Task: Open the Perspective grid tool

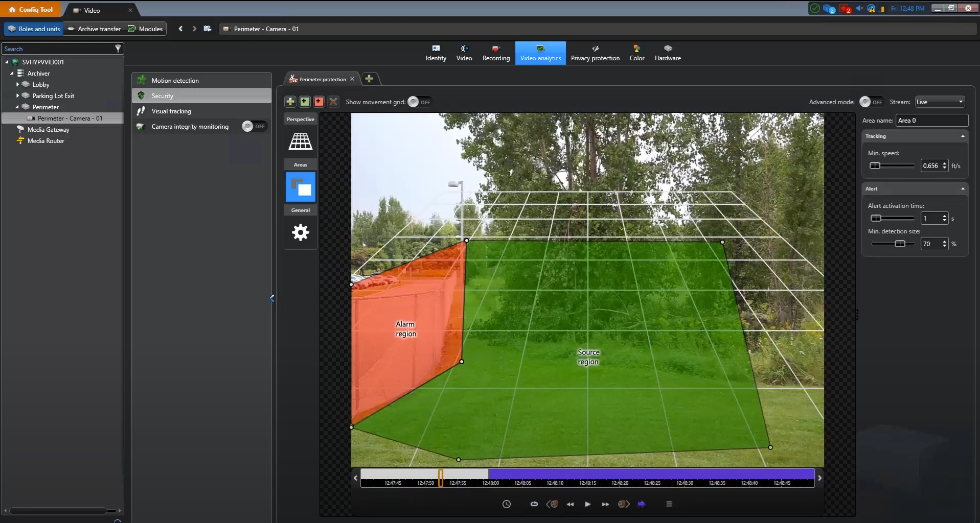Action: [x=300, y=141]
